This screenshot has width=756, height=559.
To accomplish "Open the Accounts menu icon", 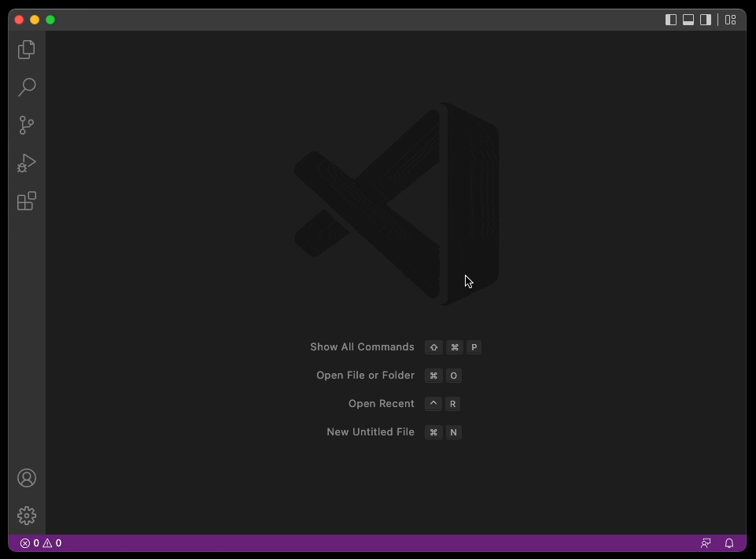I will click(x=27, y=478).
